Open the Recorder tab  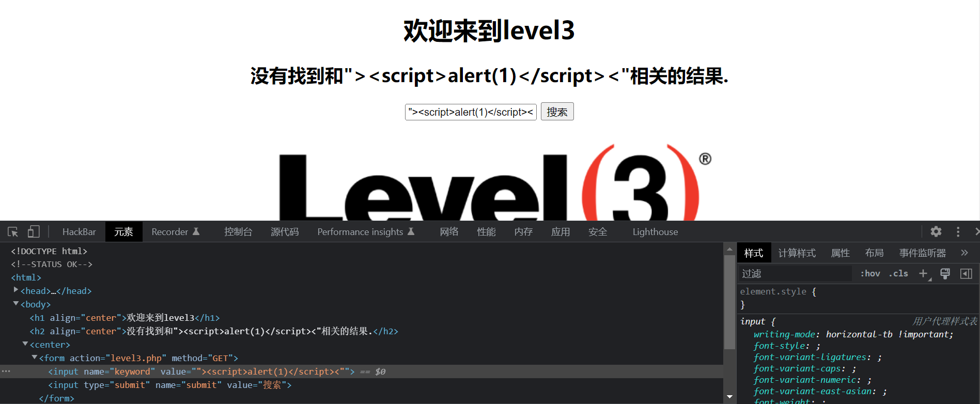point(176,232)
